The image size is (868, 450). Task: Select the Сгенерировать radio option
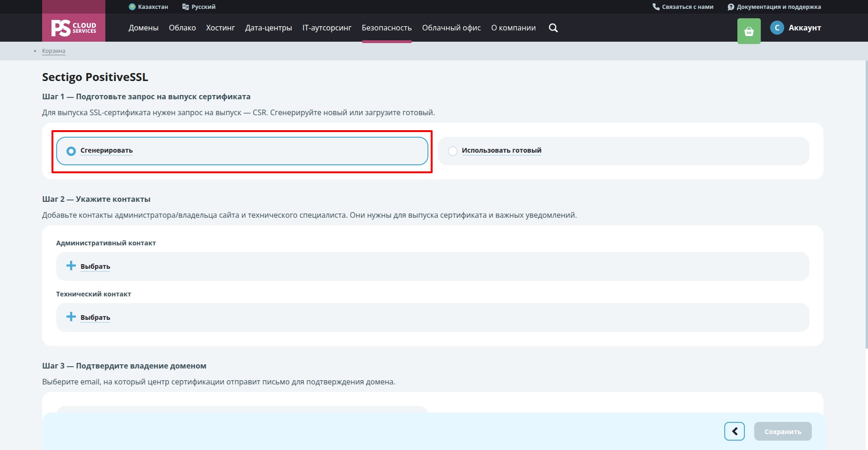pos(242,151)
